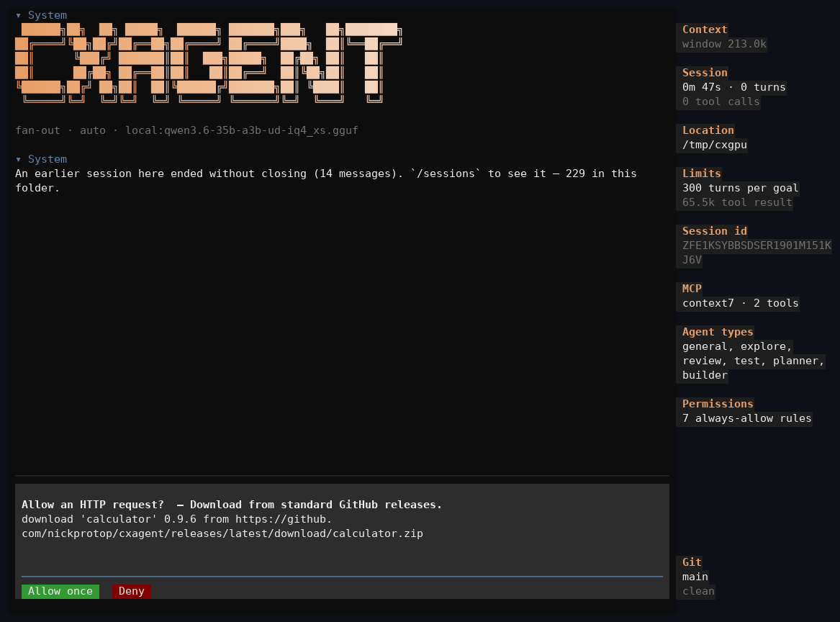Click the fan-out · auto · local model line
Image resolution: width=840 pixels, height=622 pixels.
[x=186, y=130]
